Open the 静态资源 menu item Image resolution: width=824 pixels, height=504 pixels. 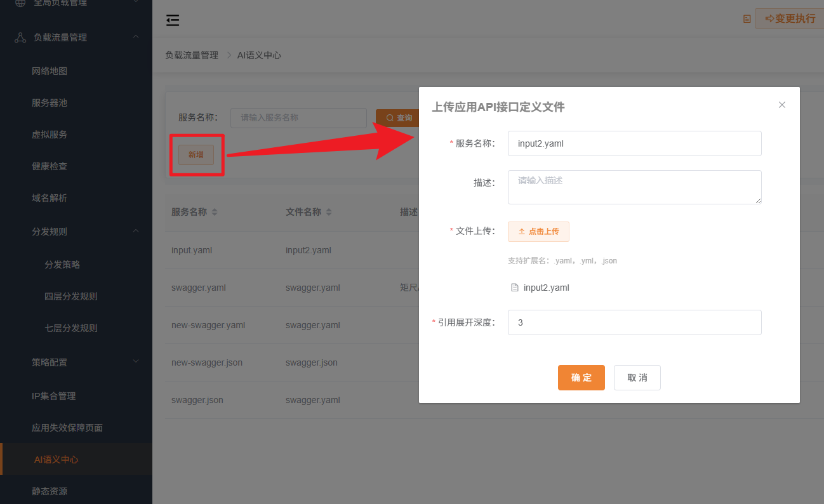pyautogui.click(x=50, y=491)
